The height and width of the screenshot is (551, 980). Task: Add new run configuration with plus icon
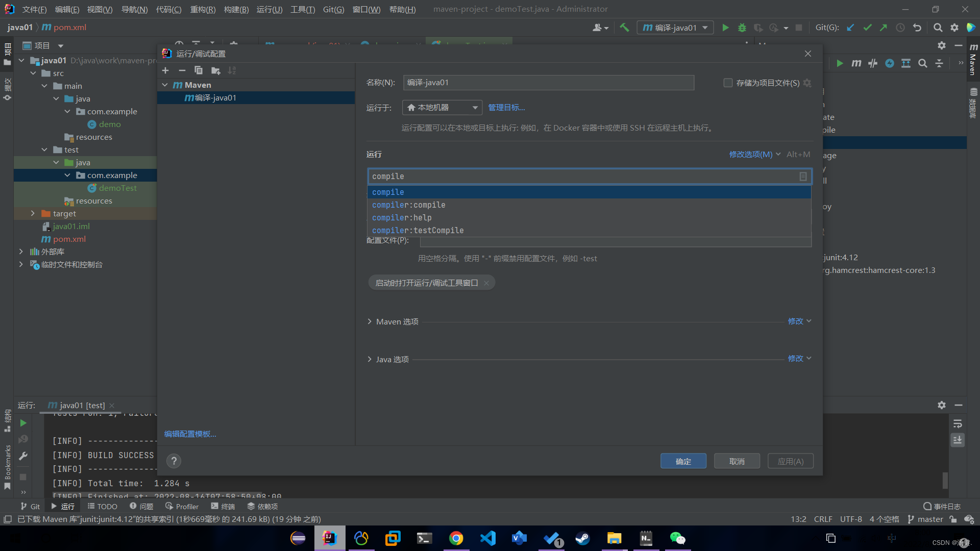coord(165,70)
